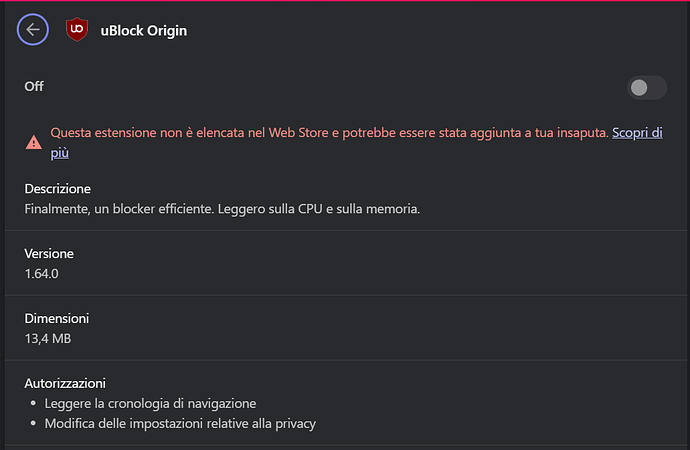Click the bullet before Leggere la cronologia
690x450 pixels.
pyautogui.click(x=33, y=403)
